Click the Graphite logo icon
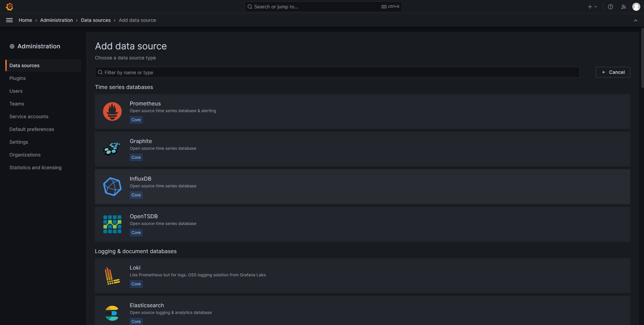Image resolution: width=644 pixels, height=325 pixels. tap(112, 149)
